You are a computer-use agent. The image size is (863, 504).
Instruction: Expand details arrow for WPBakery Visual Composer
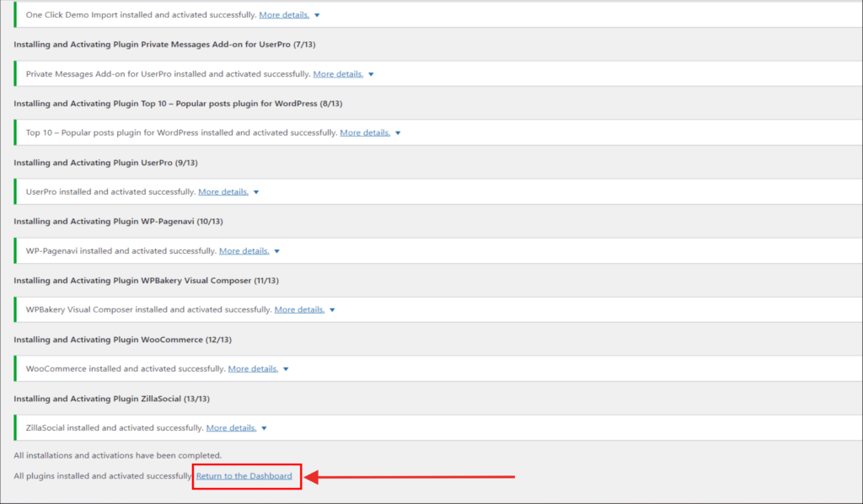point(333,310)
